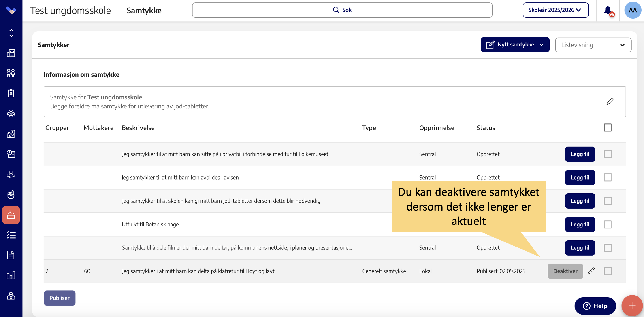Viewport: 644px width, 317px height.
Task: Click the Beskrivelse column header
Action: [x=138, y=128]
